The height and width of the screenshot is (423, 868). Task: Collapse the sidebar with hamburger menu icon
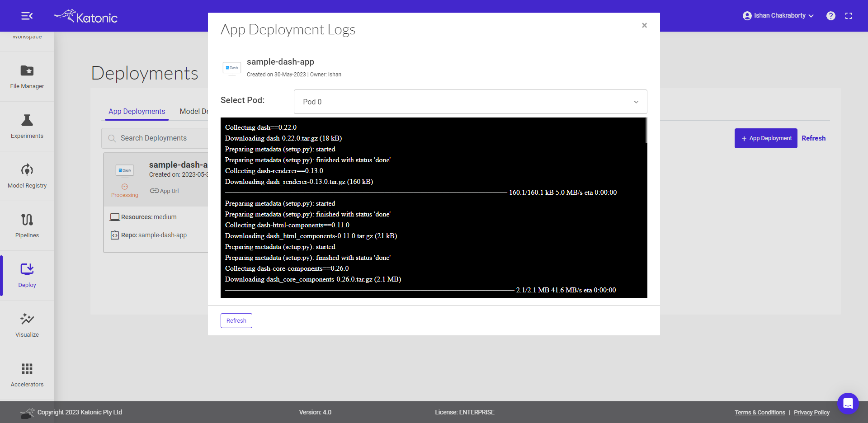tap(27, 16)
